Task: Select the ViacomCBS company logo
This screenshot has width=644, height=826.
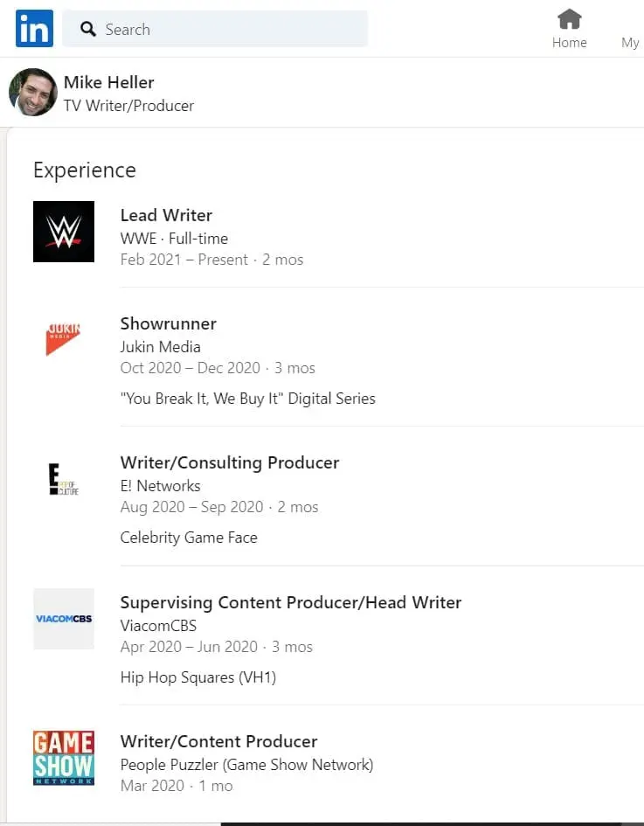Action: (x=64, y=619)
